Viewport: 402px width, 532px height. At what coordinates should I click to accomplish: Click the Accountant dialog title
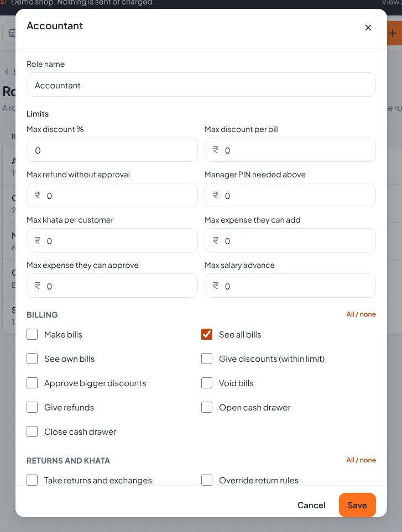tap(55, 26)
